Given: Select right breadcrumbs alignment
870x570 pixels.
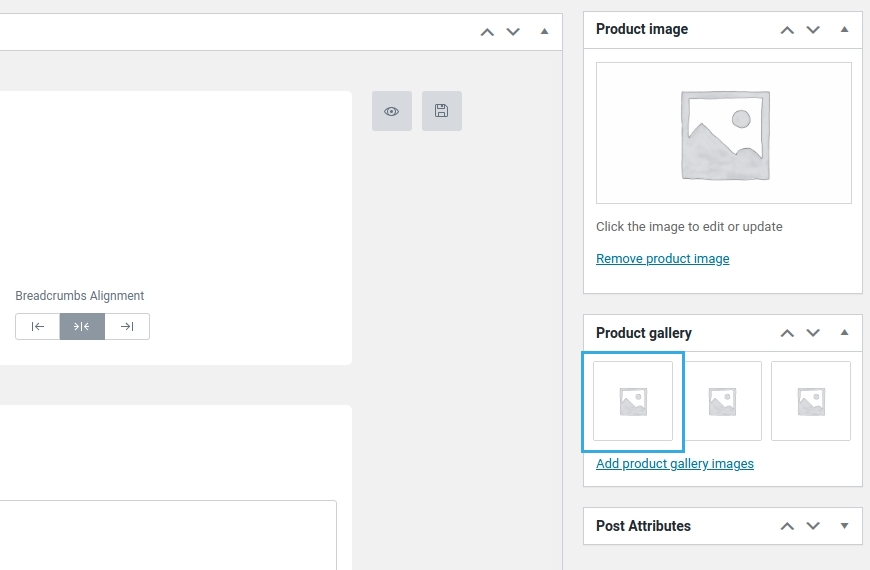Looking at the screenshot, I should [127, 326].
